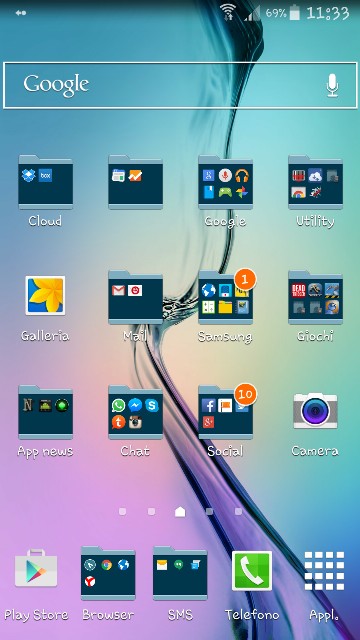The width and height of the screenshot is (360, 640).
Task: Tap the Google voice search microphone
Action: [x=332, y=85]
